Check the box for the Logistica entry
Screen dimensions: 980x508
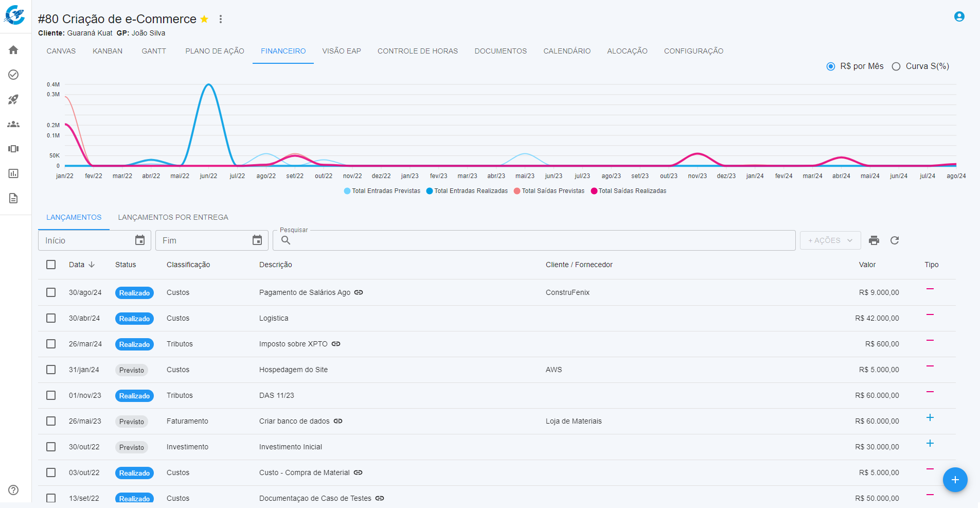tap(51, 318)
